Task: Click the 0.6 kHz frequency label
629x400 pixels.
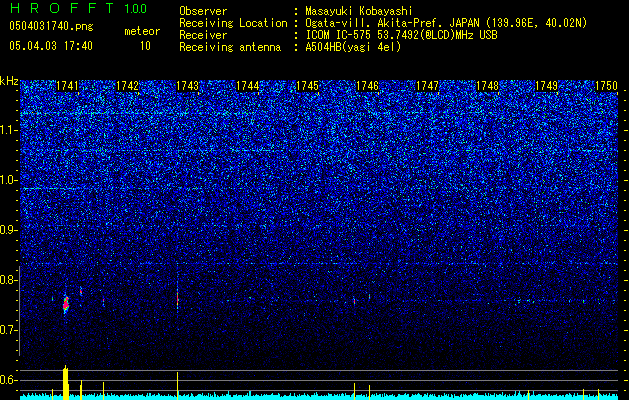Action: (9, 380)
